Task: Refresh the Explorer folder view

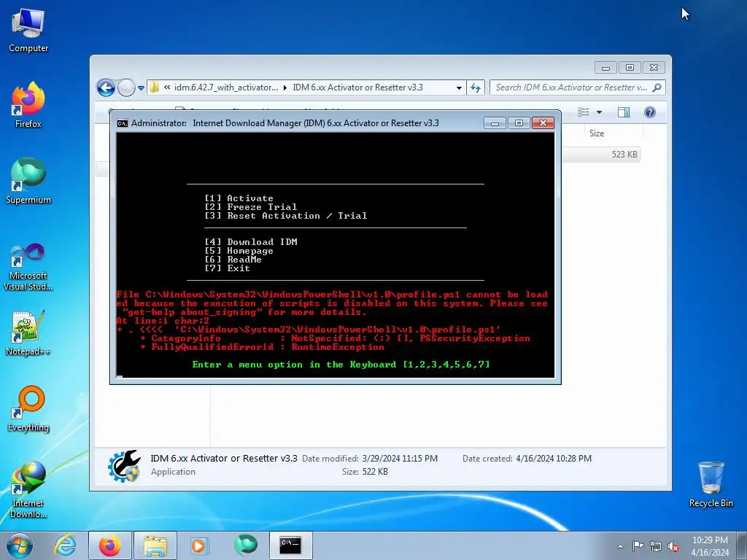Action: (x=476, y=87)
